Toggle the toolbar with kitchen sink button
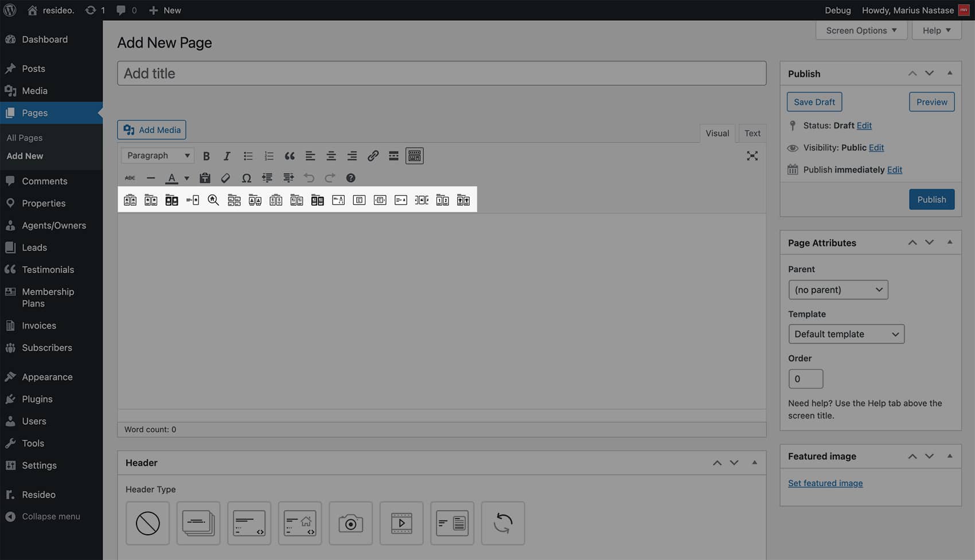The width and height of the screenshot is (975, 560). coord(414,156)
